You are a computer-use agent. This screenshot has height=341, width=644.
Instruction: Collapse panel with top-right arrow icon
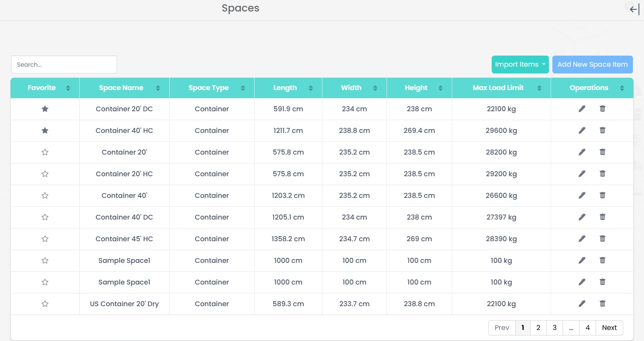(x=634, y=9)
